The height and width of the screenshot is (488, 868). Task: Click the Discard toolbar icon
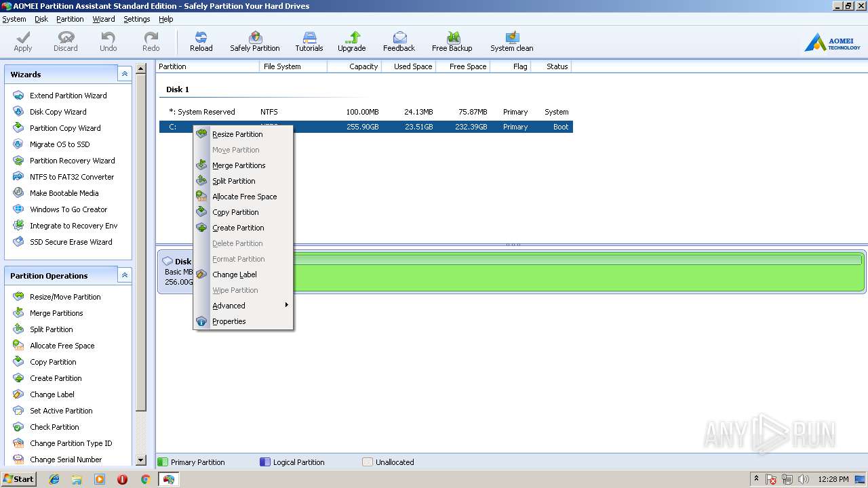click(x=66, y=41)
